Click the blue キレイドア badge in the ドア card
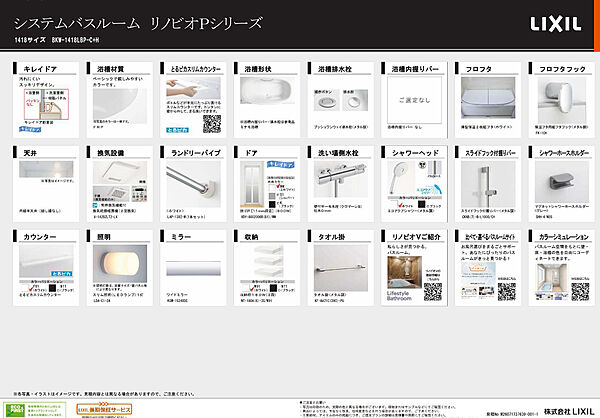 click(281, 165)
